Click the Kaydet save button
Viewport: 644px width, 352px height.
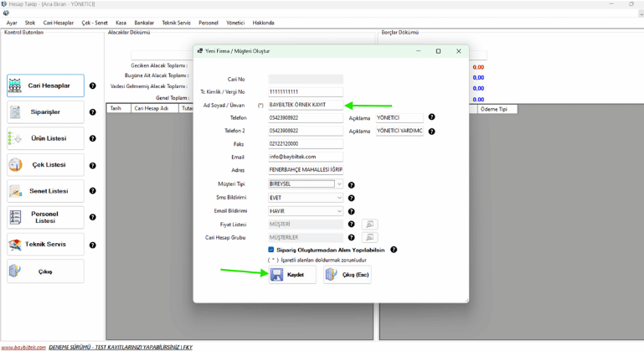291,275
